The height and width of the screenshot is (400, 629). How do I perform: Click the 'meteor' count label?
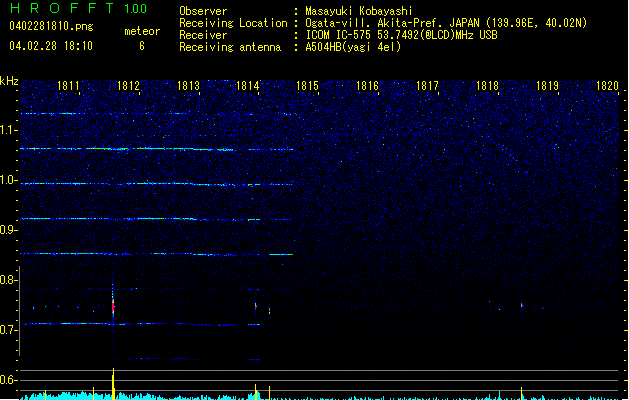pyautogui.click(x=142, y=31)
